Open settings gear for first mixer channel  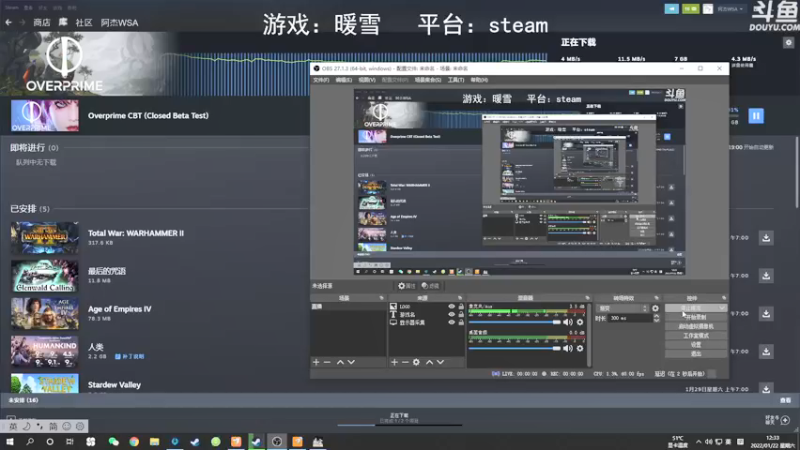click(x=580, y=322)
